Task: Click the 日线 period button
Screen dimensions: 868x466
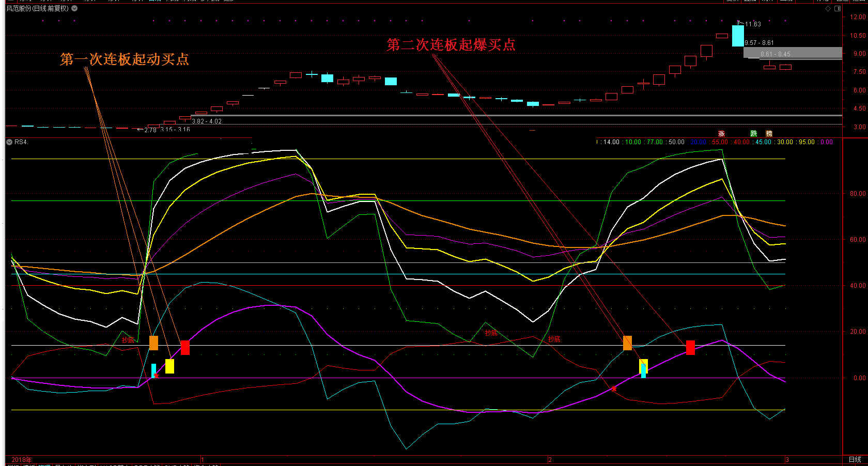Action: click(855, 459)
